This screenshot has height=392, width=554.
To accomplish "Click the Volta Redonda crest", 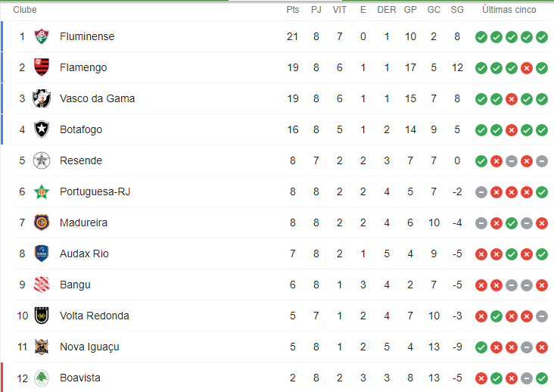I will pos(42,316).
